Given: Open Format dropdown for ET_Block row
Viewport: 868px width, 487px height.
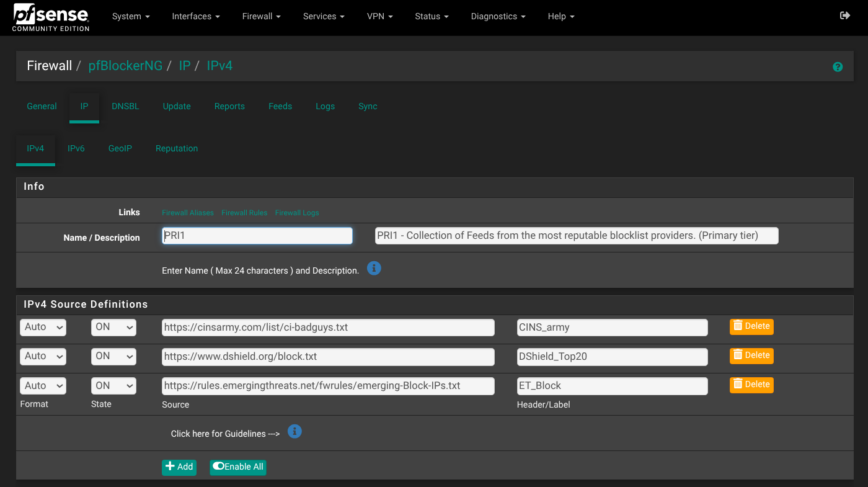Looking at the screenshot, I should [43, 386].
